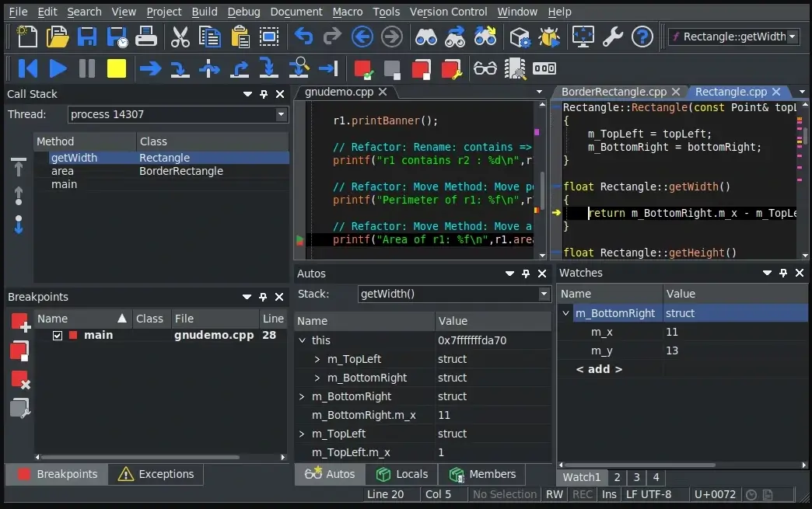Open the Stack getWidth() dropdown
This screenshot has width=812, height=509.
tap(544, 294)
